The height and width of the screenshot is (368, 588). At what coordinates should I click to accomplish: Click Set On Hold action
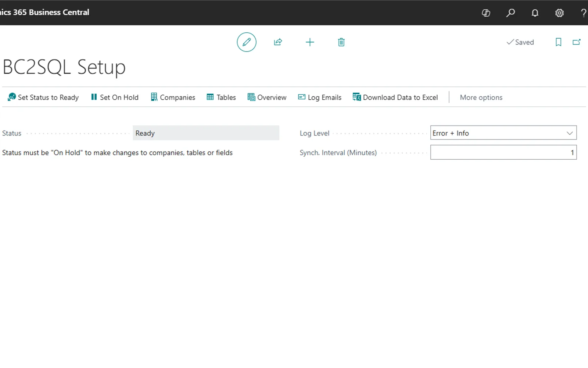115,97
